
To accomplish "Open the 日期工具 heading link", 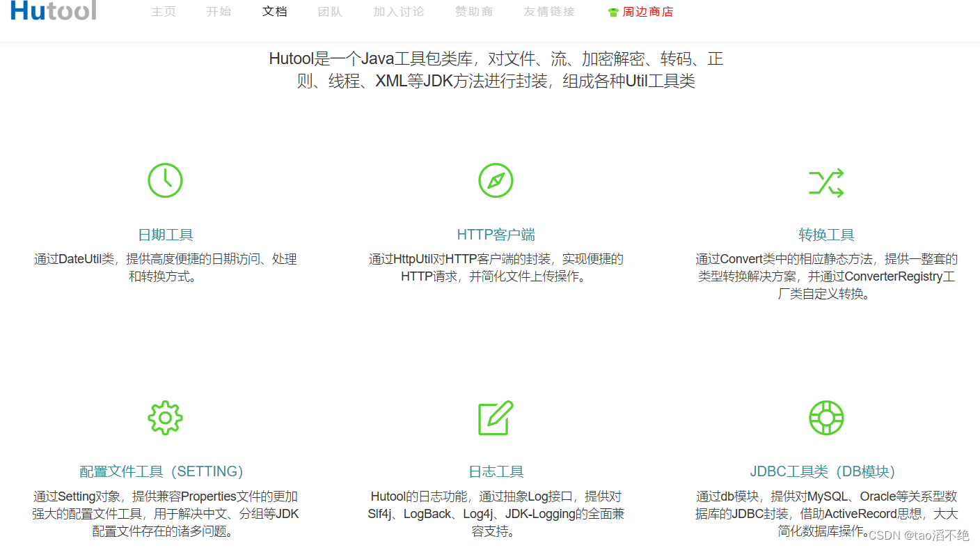I will pyautogui.click(x=166, y=235).
